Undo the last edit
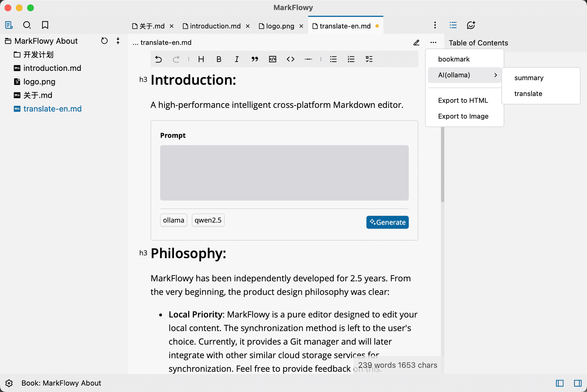587x392 pixels. coord(158,59)
